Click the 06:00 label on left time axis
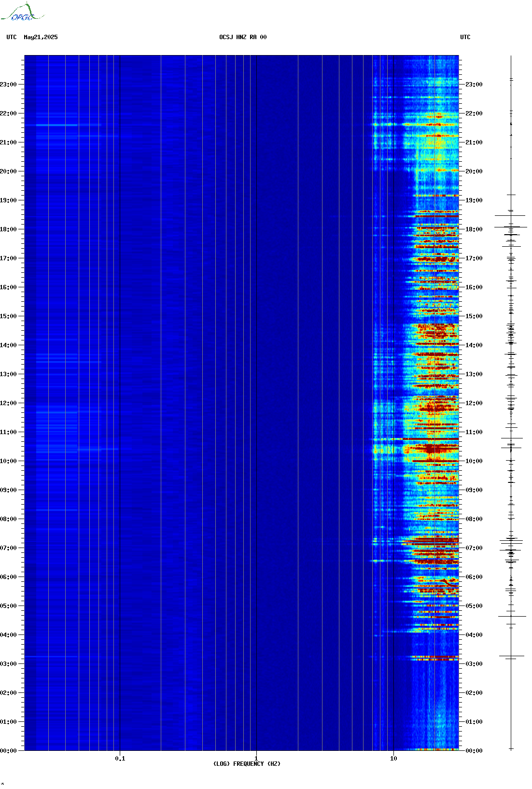This screenshot has height=789, width=532. coord(8,577)
